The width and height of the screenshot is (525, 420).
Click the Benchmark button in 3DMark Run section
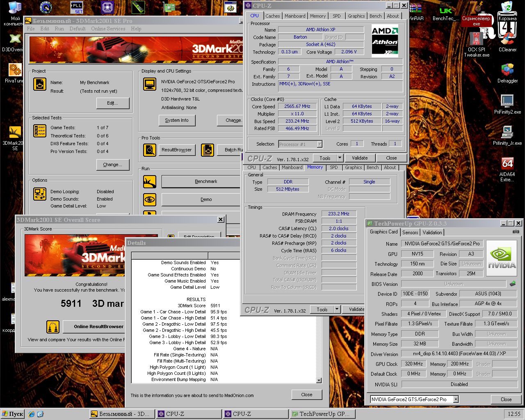point(201,181)
